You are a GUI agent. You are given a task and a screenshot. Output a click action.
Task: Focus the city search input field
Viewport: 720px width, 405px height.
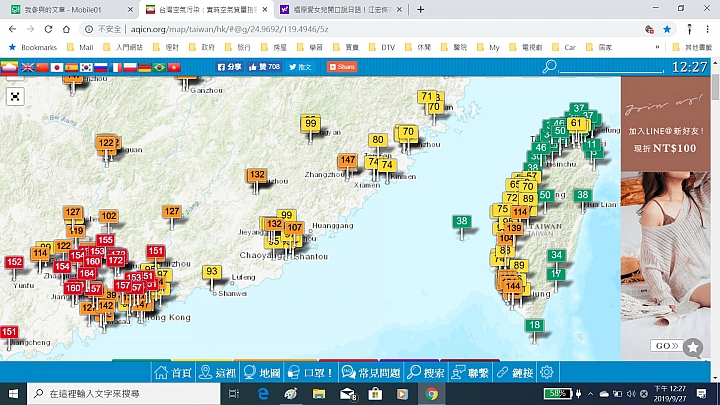point(611,67)
